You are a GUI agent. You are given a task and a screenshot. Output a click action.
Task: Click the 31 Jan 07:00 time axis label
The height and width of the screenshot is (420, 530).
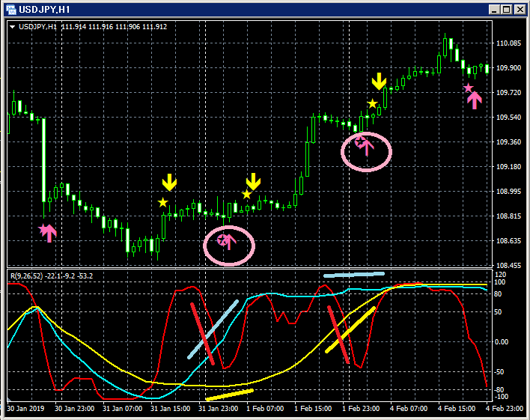(122, 409)
